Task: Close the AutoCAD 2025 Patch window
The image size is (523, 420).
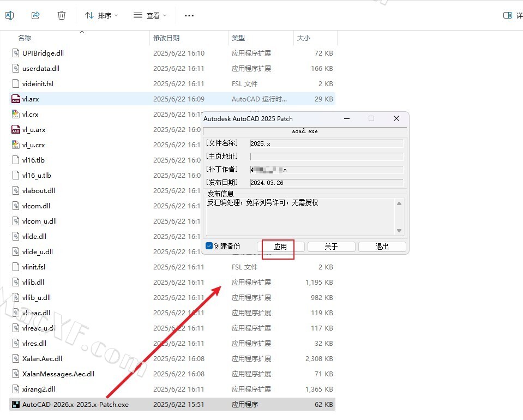Action: coord(396,118)
